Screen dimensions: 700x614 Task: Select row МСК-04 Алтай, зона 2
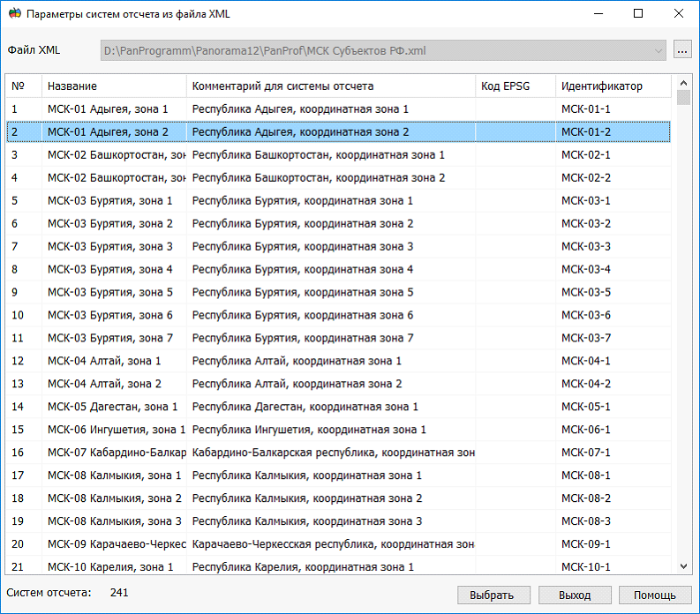pos(338,384)
